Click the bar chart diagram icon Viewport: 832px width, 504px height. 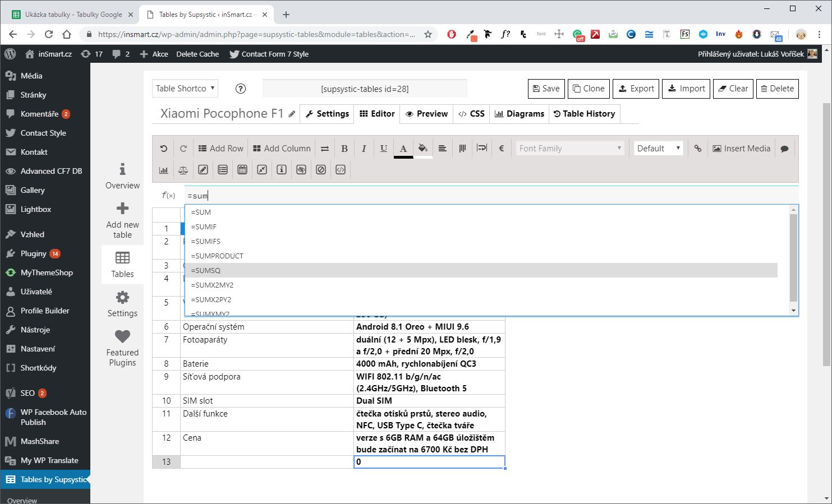pos(163,170)
